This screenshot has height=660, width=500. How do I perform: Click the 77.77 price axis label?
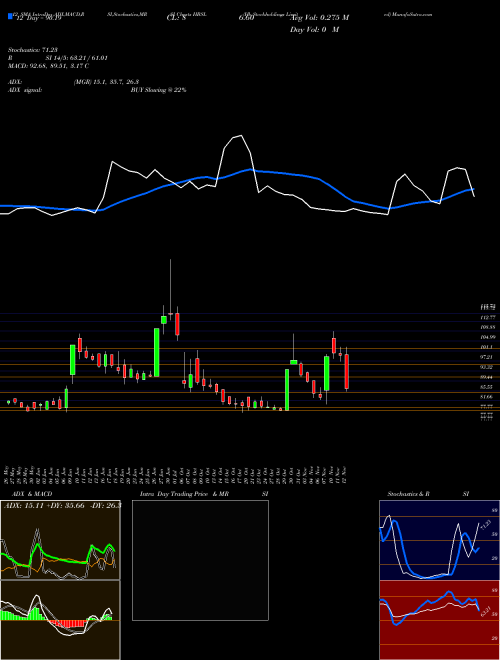click(486, 407)
